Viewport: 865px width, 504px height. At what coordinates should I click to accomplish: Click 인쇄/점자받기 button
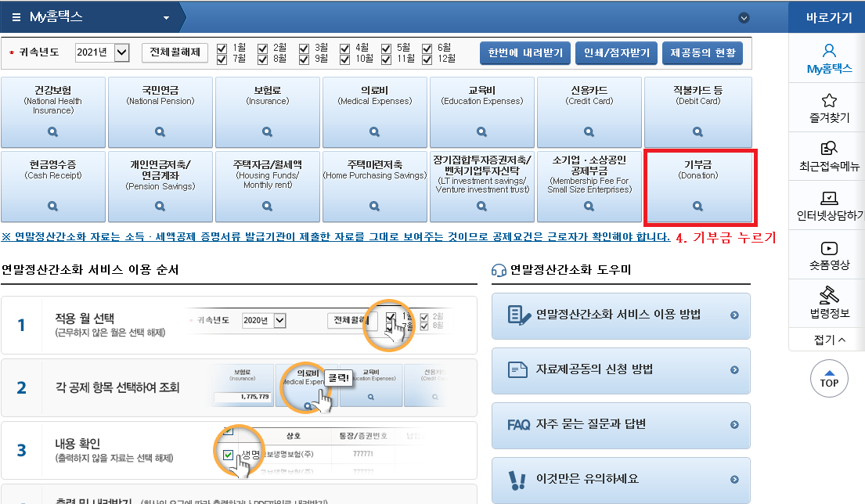click(616, 53)
